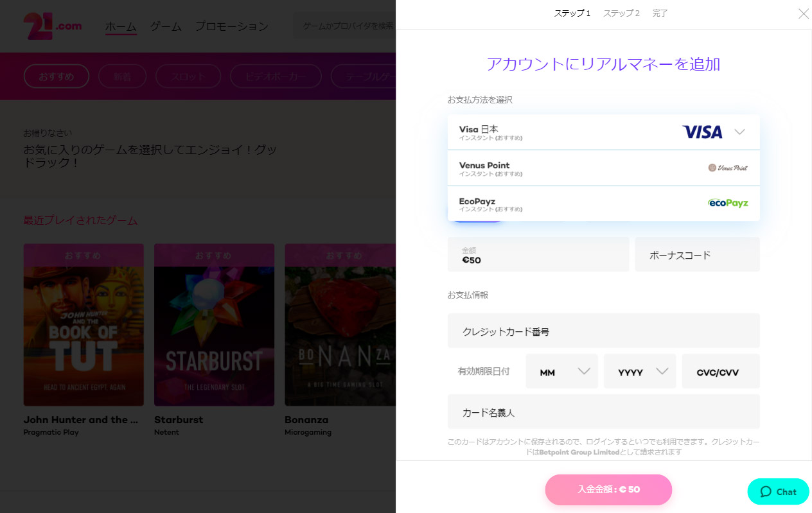Select ステップ 2 tab
This screenshot has width=812, height=513.
621,13
